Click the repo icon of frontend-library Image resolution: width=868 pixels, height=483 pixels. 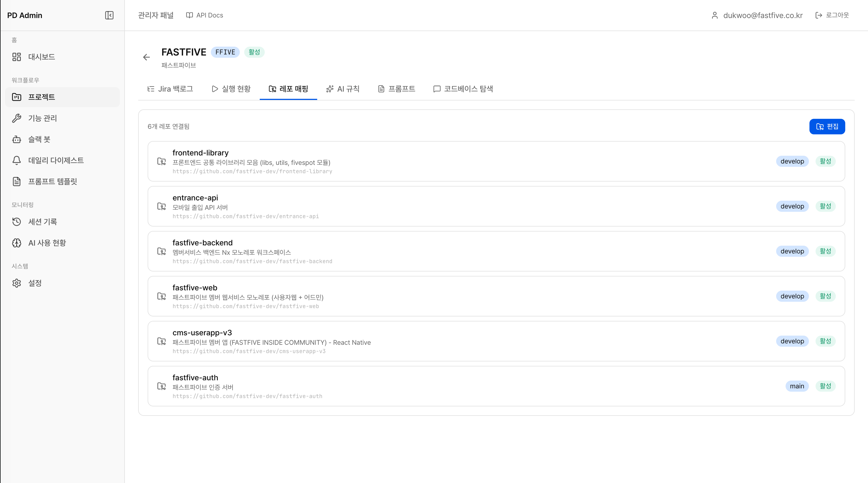coord(162,162)
